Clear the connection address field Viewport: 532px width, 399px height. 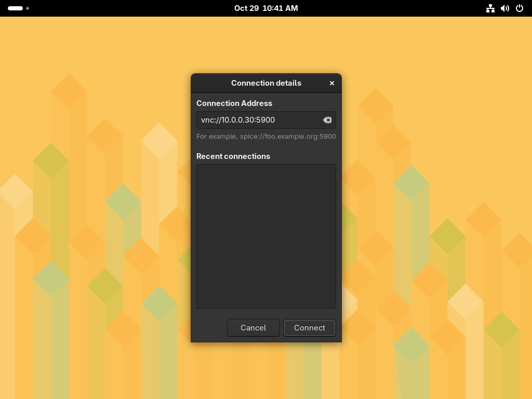point(327,120)
